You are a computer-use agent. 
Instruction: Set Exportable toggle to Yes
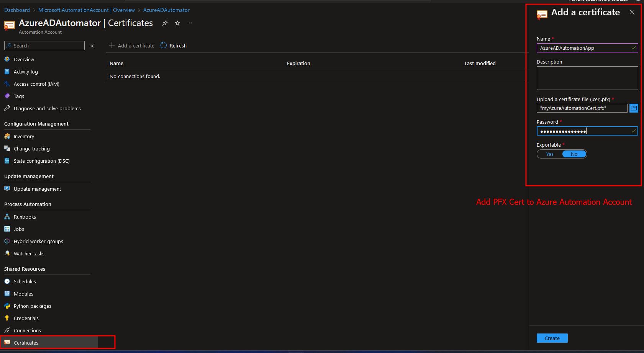[550, 154]
